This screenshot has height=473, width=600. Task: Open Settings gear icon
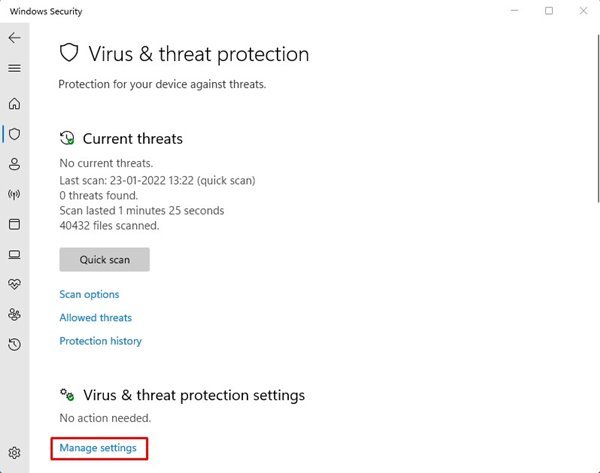click(15, 453)
